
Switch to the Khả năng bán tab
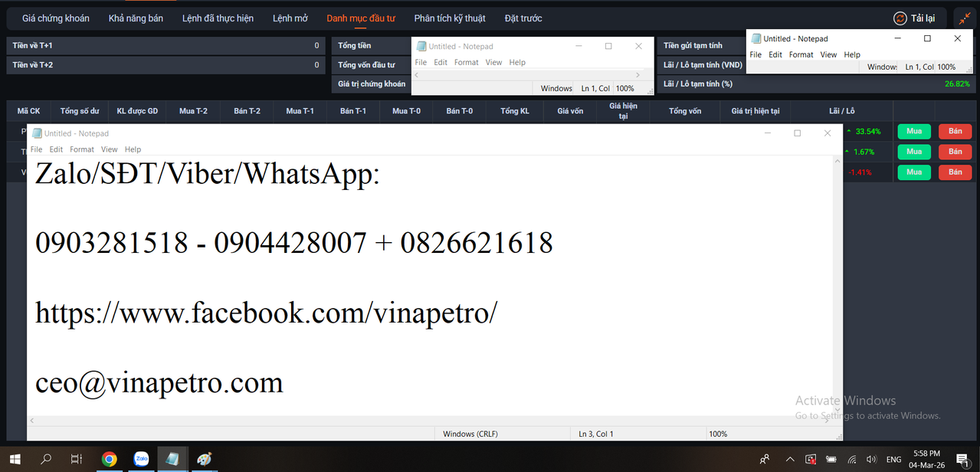136,18
